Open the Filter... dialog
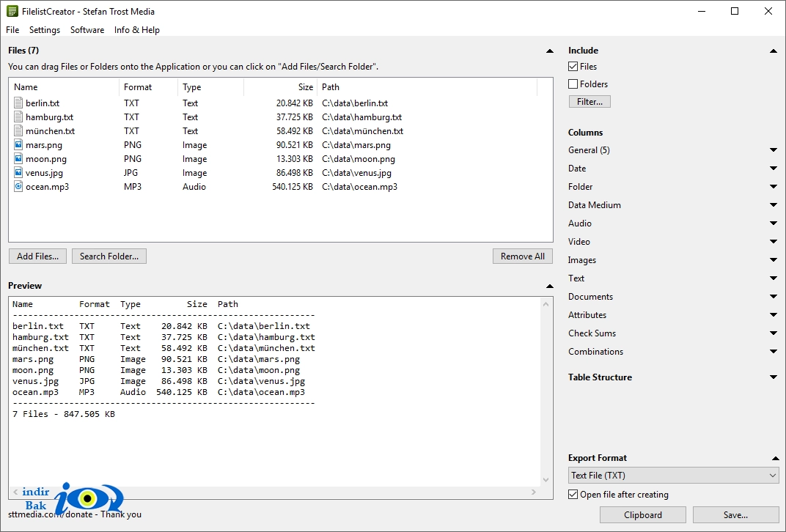This screenshot has height=532, width=786. coord(589,102)
